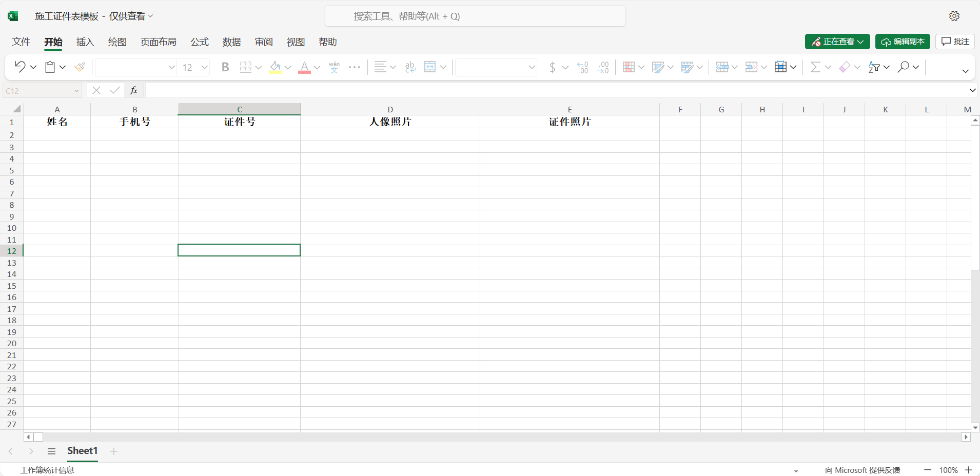Apply the red font color
The width and height of the screenshot is (980, 476).
tap(305, 67)
